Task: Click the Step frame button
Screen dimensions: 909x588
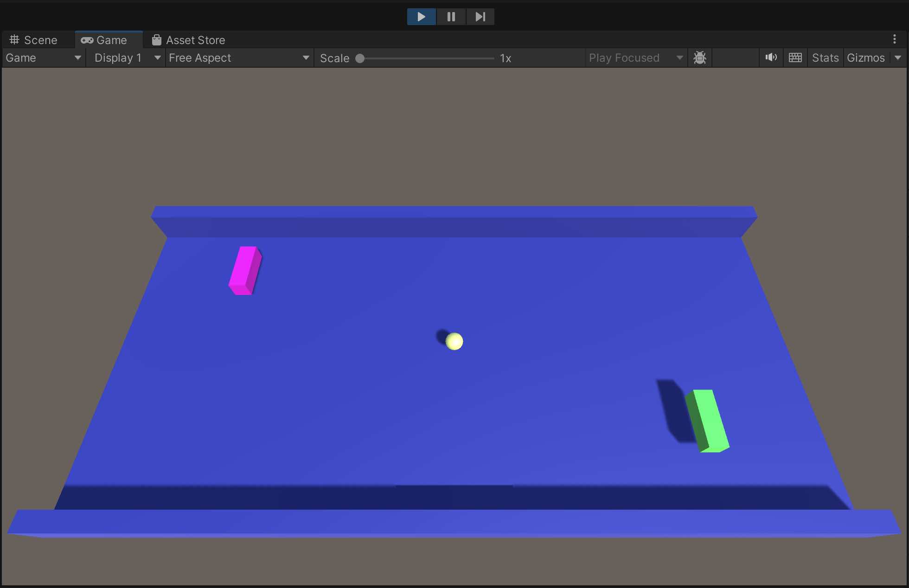Action: point(480,17)
